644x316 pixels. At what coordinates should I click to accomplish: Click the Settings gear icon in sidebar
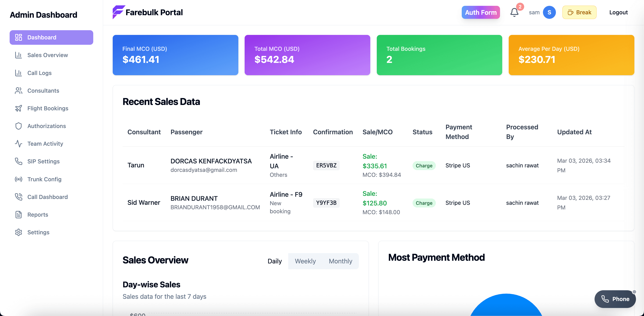(x=19, y=232)
